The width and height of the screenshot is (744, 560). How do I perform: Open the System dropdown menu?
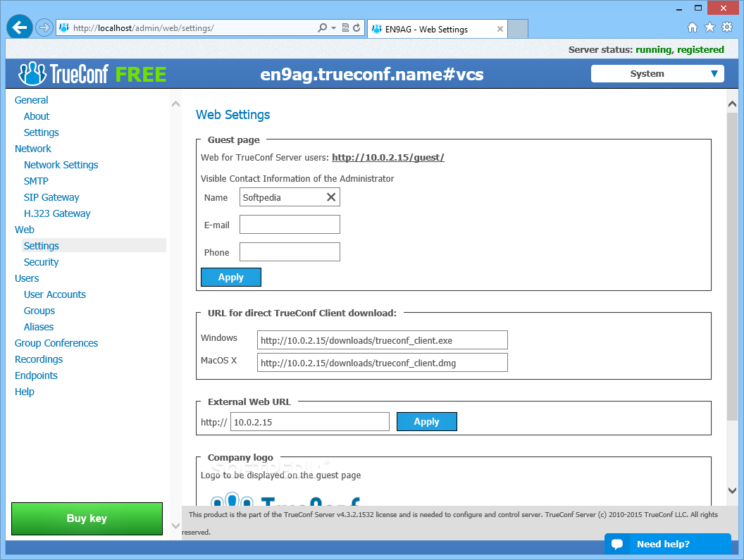point(657,73)
